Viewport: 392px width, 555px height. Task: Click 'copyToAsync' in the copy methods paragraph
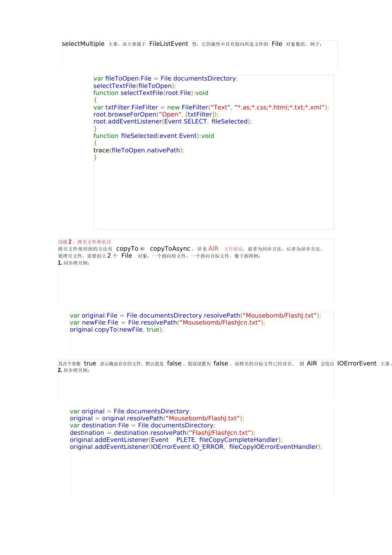click(x=170, y=249)
